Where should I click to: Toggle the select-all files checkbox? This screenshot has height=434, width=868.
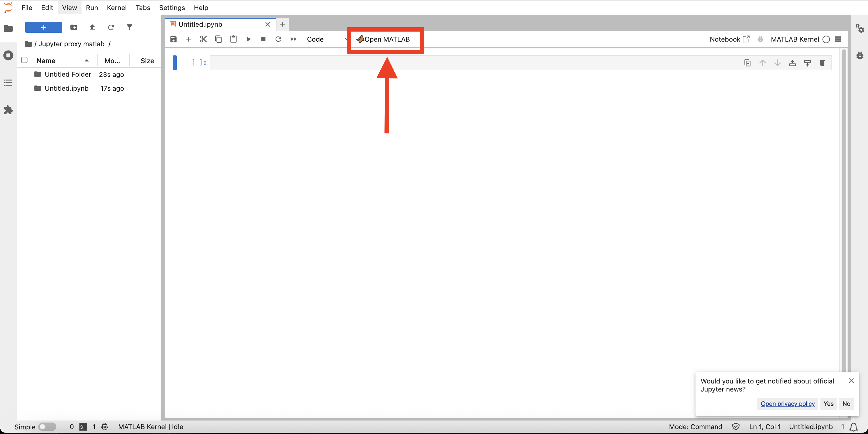pyautogui.click(x=24, y=60)
